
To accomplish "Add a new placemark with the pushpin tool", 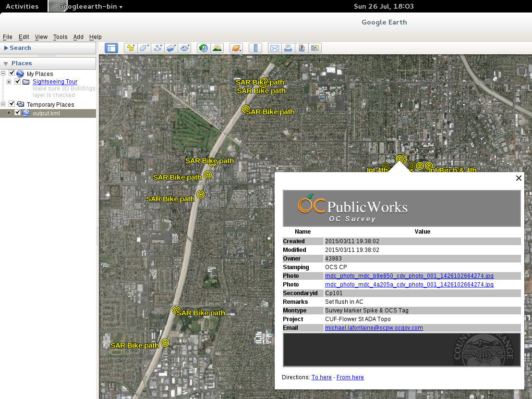I will click(x=131, y=48).
